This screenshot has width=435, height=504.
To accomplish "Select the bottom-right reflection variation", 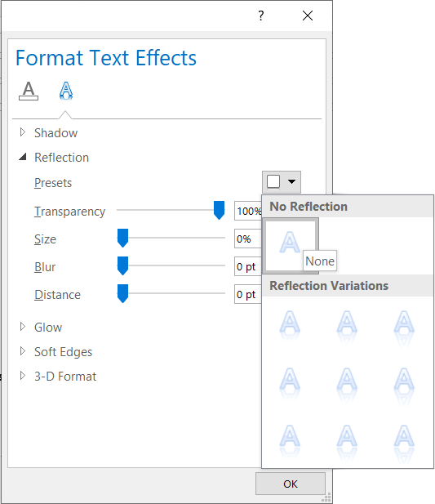I will tap(404, 442).
